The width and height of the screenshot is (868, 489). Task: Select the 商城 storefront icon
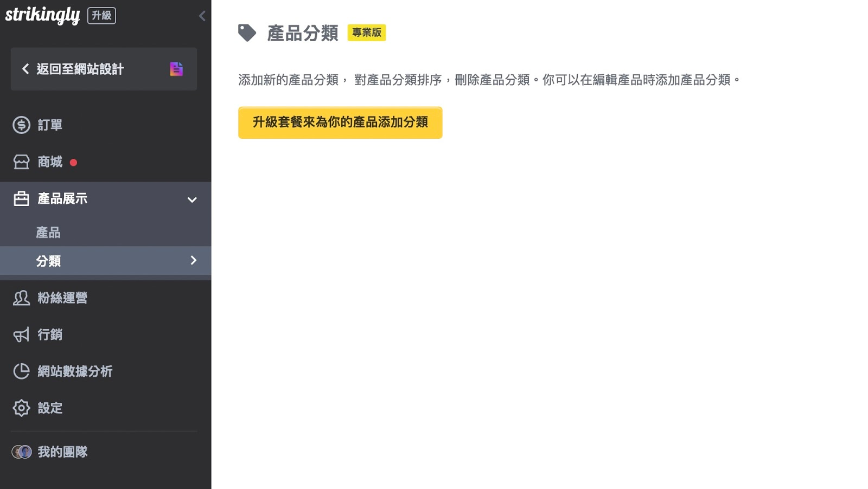click(x=21, y=161)
